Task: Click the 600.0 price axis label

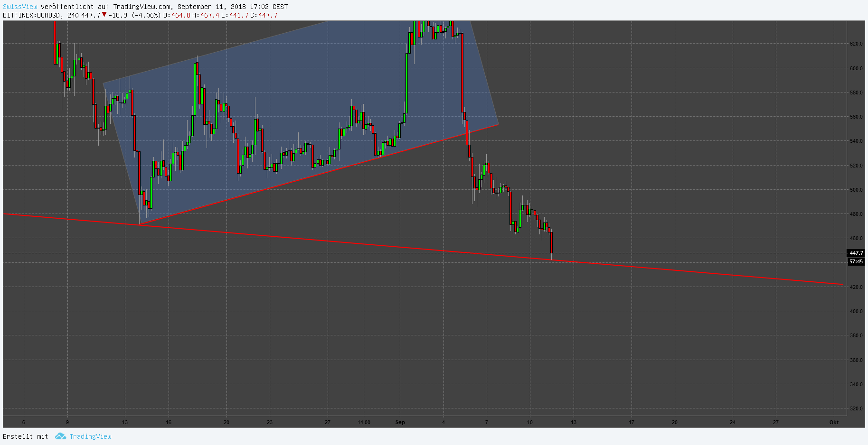Action: [x=856, y=68]
